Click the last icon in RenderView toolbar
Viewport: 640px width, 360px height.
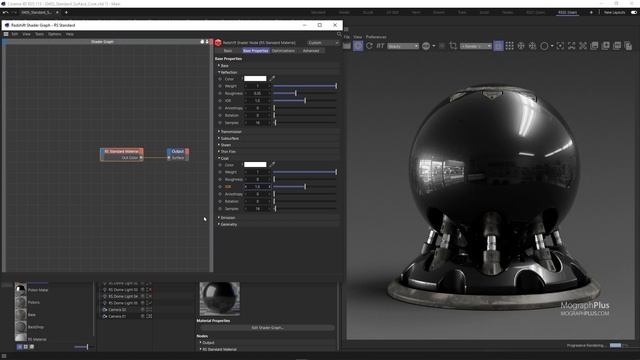point(628,46)
